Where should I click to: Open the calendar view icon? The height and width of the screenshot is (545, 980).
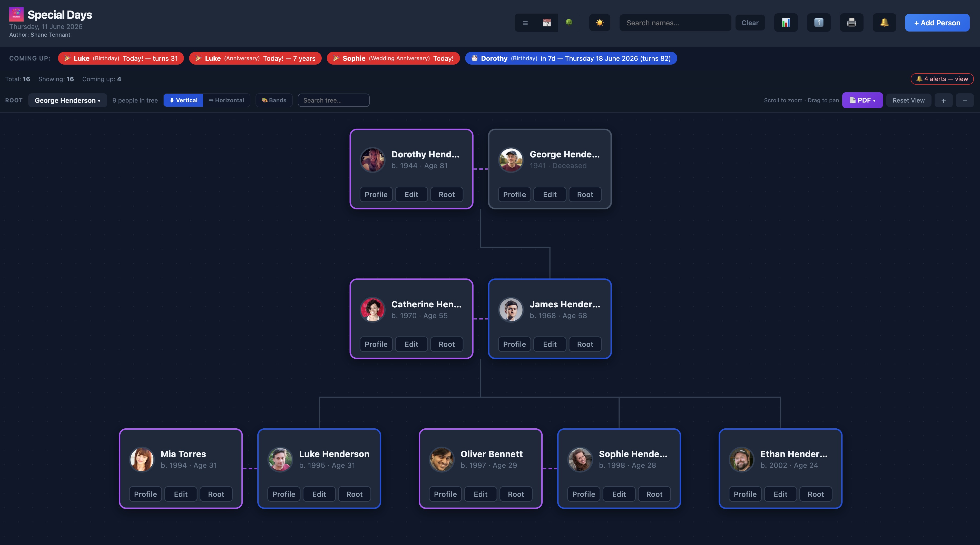point(547,23)
